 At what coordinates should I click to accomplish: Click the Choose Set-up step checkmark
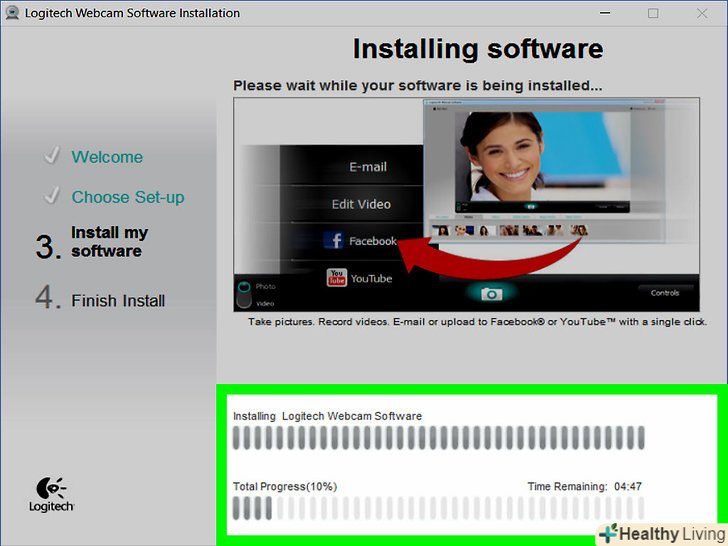(52, 196)
